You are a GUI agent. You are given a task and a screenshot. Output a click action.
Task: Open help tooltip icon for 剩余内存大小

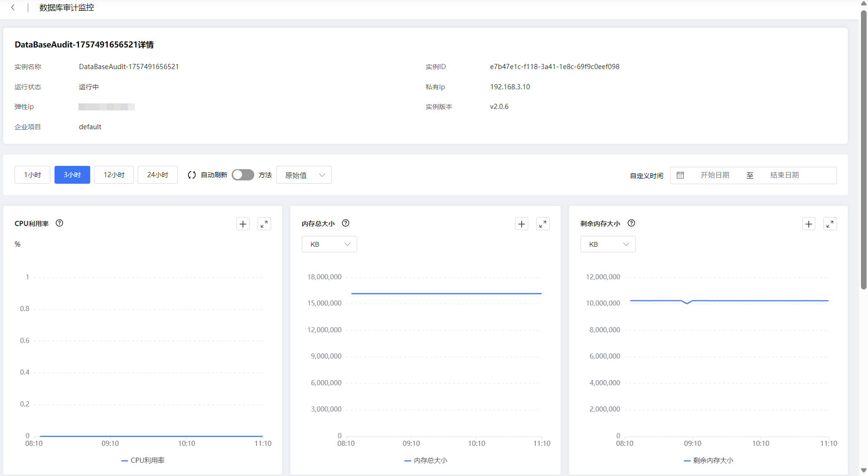(x=632, y=223)
